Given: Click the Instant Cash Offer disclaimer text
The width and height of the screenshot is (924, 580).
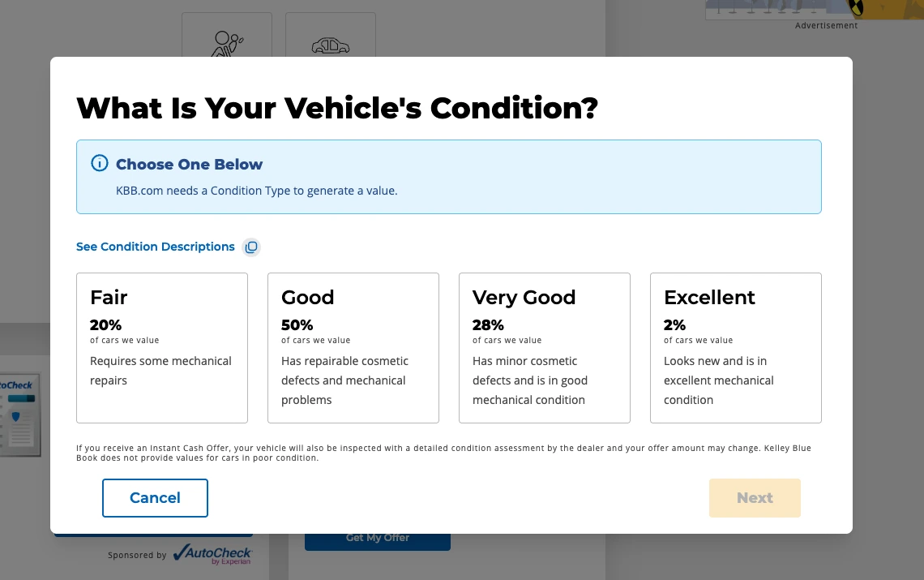Looking at the screenshot, I should click(443, 453).
